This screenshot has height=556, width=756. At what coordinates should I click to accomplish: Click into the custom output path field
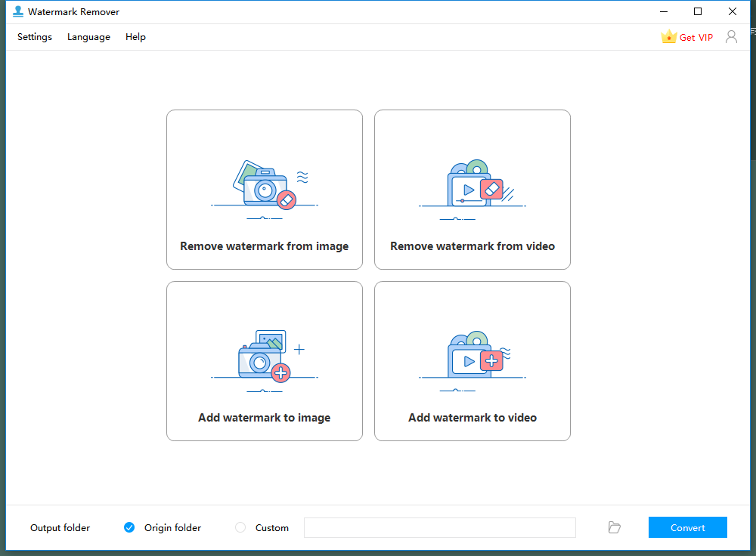pyautogui.click(x=440, y=527)
